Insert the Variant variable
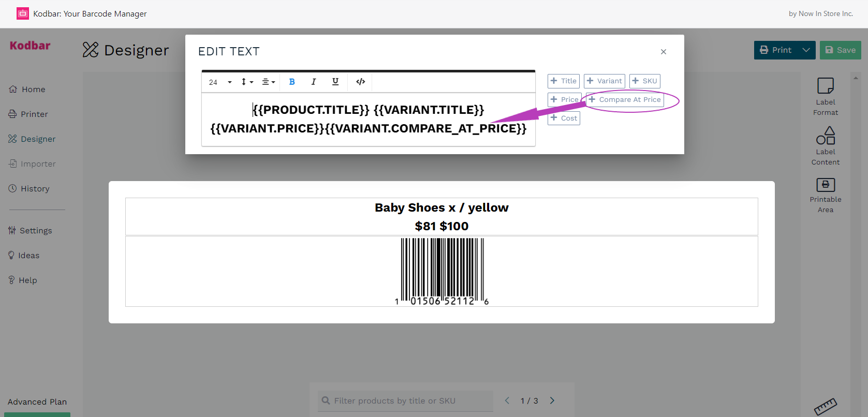This screenshot has height=417, width=868. click(605, 81)
